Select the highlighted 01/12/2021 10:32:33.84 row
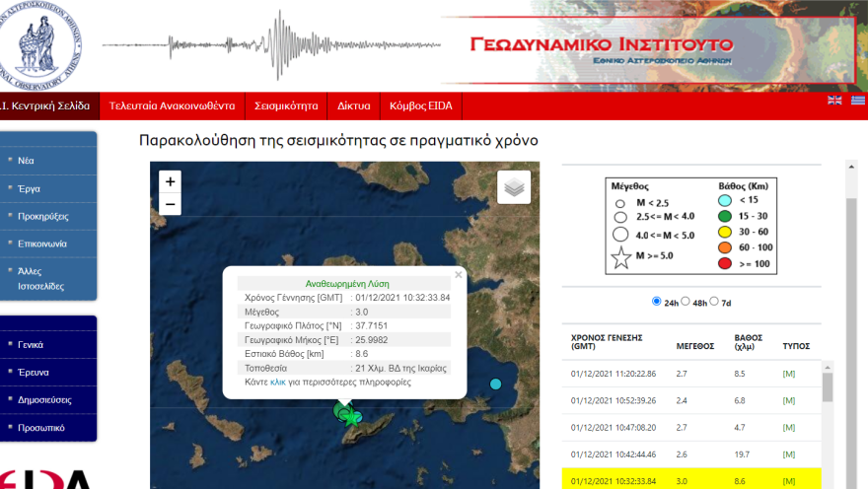The image size is (868, 489). click(691, 479)
